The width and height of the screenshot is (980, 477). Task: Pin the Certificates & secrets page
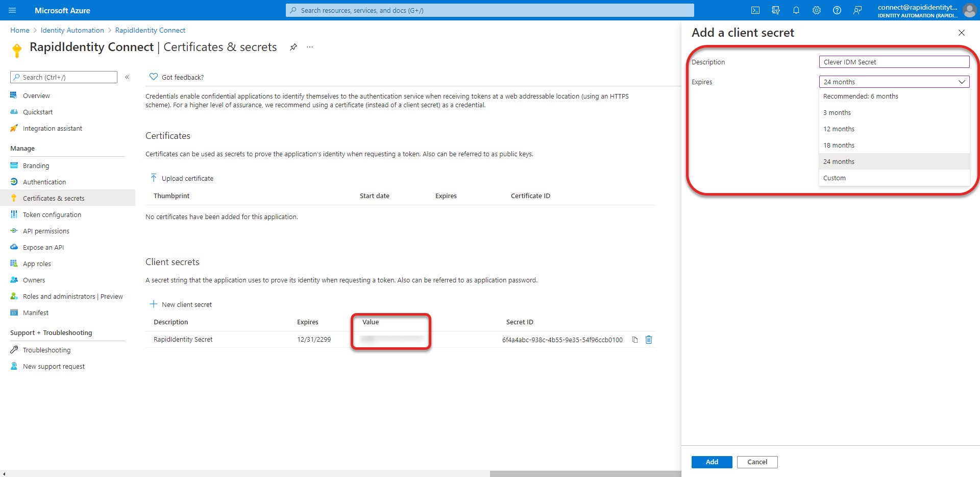coord(293,47)
